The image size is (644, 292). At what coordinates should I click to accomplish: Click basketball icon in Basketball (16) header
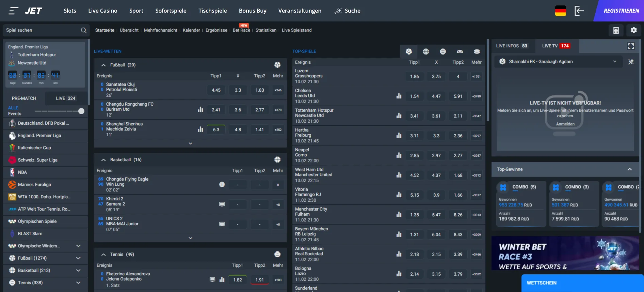click(277, 159)
